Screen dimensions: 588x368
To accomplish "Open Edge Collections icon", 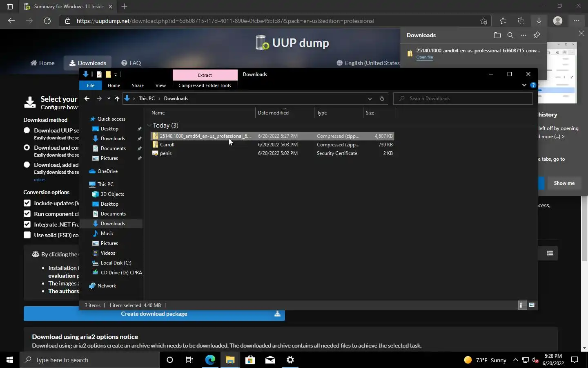I will tap(521, 21).
